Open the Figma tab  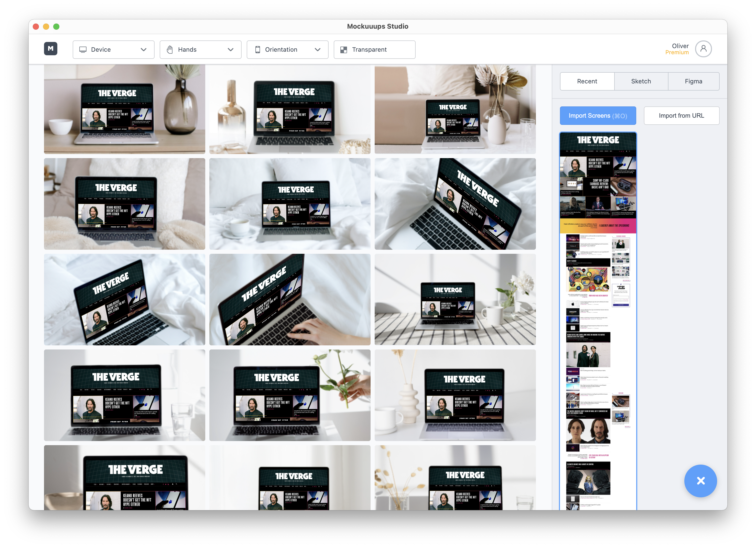pyautogui.click(x=693, y=81)
